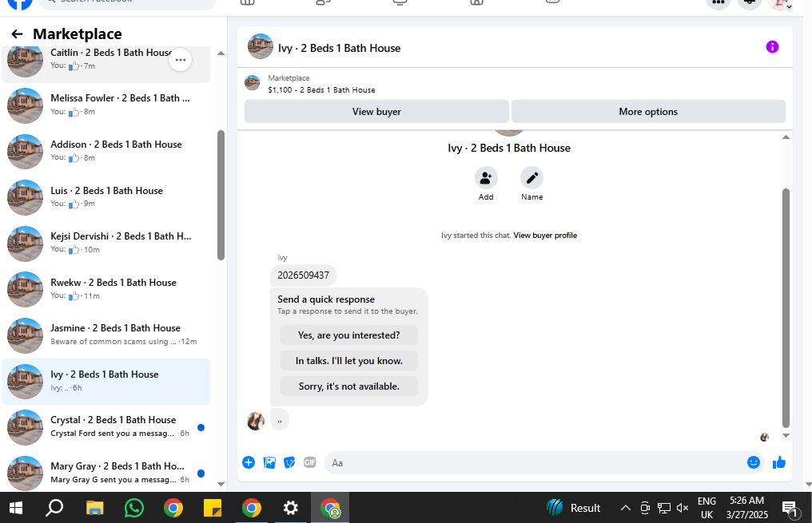
Task: Open Sticky Notes from the taskbar
Action: click(x=213, y=509)
